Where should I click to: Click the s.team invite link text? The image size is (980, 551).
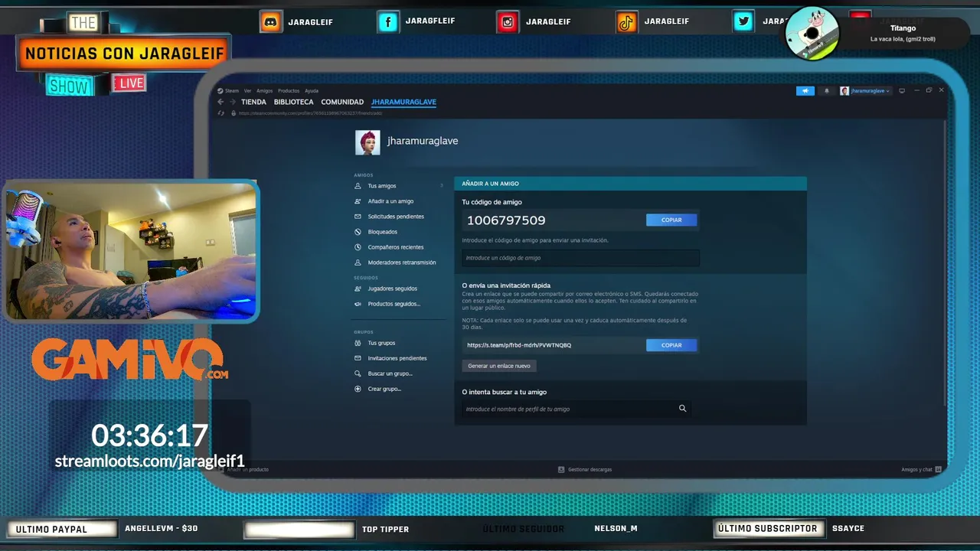[x=519, y=345]
